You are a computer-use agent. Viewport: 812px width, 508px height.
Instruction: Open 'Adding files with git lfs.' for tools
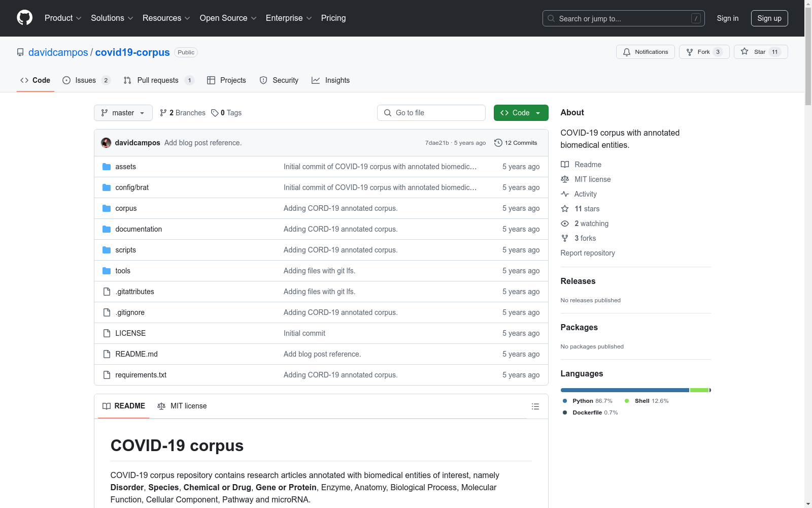pos(319,271)
